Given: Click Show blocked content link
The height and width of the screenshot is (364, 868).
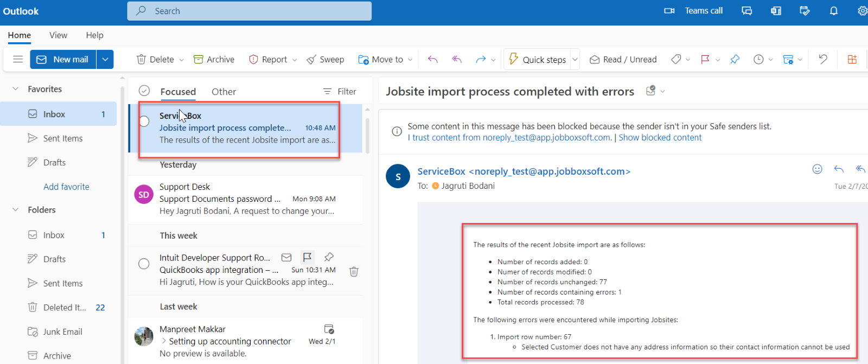Looking at the screenshot, I should (660, 138).
